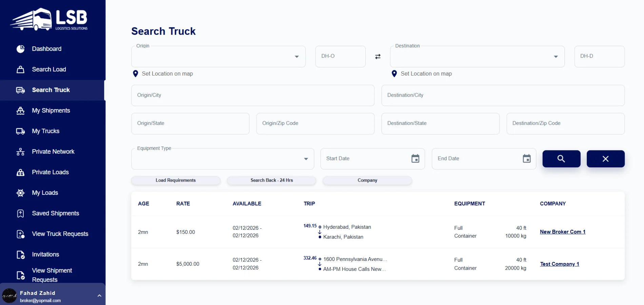Expand the Destination dropdown
This screenshot has width=644, height=305.
click(x=556, y=57)
